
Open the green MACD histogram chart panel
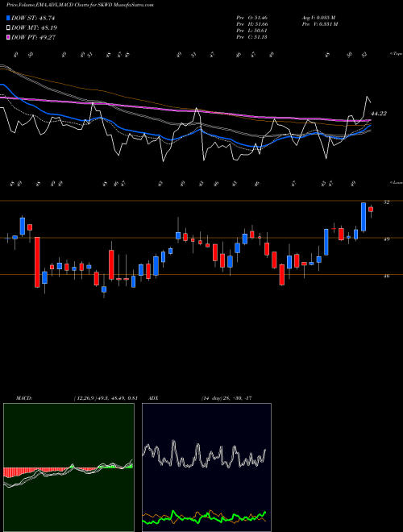pyautogui.click(x=69, y=468)
